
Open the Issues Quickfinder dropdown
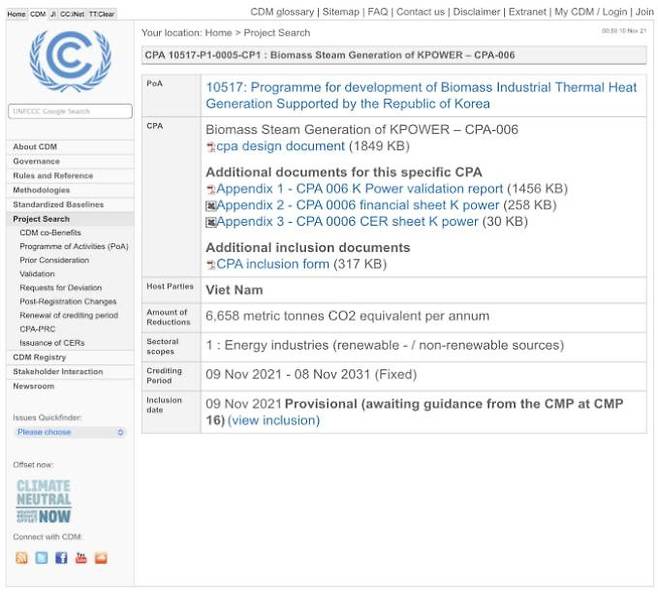(x=70, y=432)
